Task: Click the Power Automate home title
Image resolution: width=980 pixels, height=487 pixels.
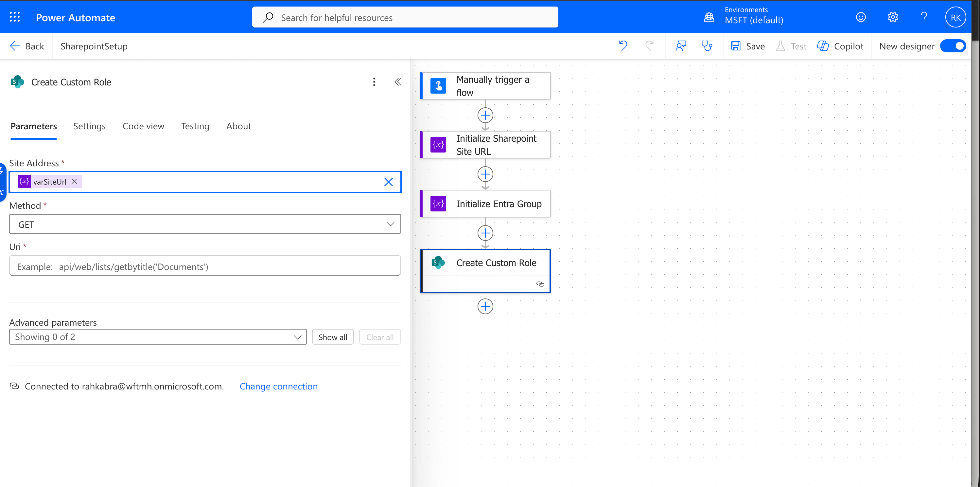Action: (x=75, y=18)
